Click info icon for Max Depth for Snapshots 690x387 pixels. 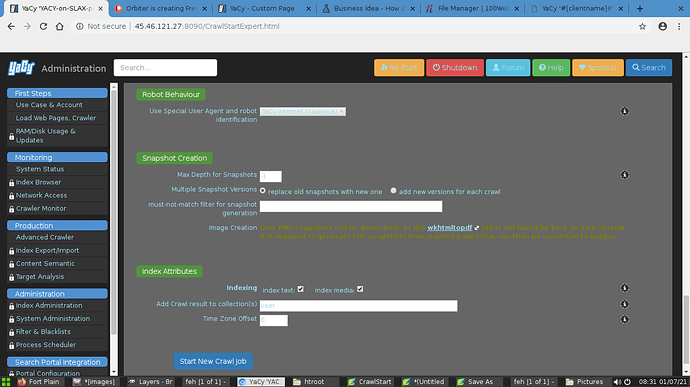point(624,175)
